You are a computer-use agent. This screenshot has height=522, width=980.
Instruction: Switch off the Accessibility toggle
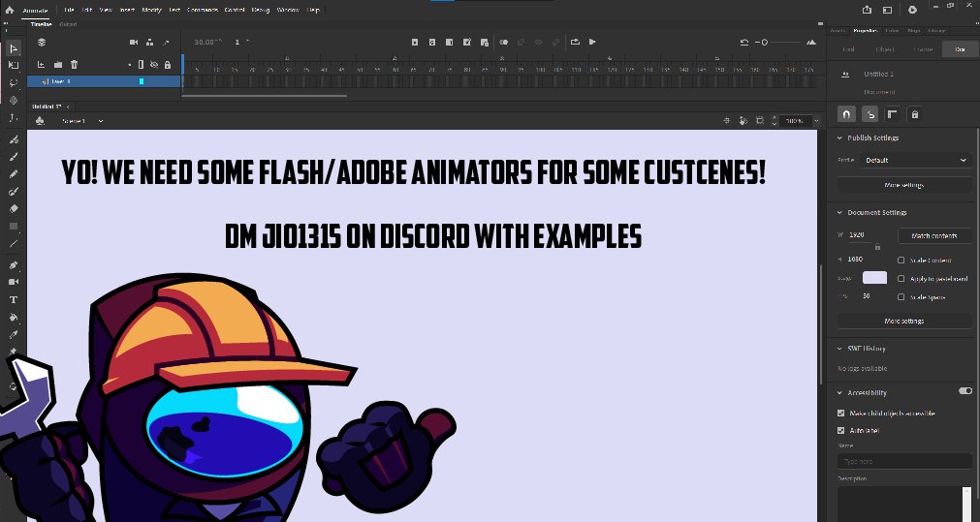[965, 391]
